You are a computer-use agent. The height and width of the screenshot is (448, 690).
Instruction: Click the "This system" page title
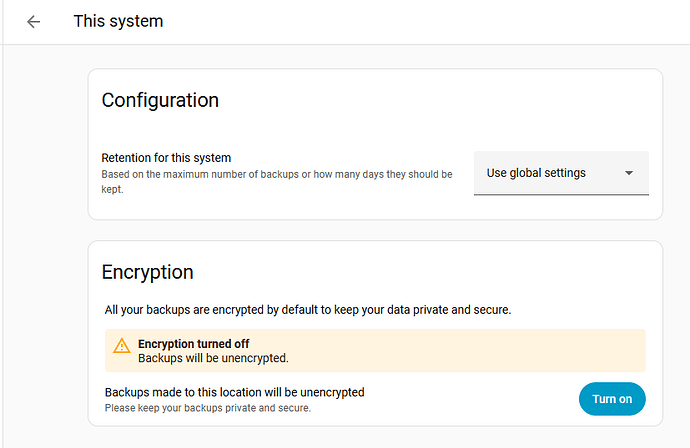118,21
